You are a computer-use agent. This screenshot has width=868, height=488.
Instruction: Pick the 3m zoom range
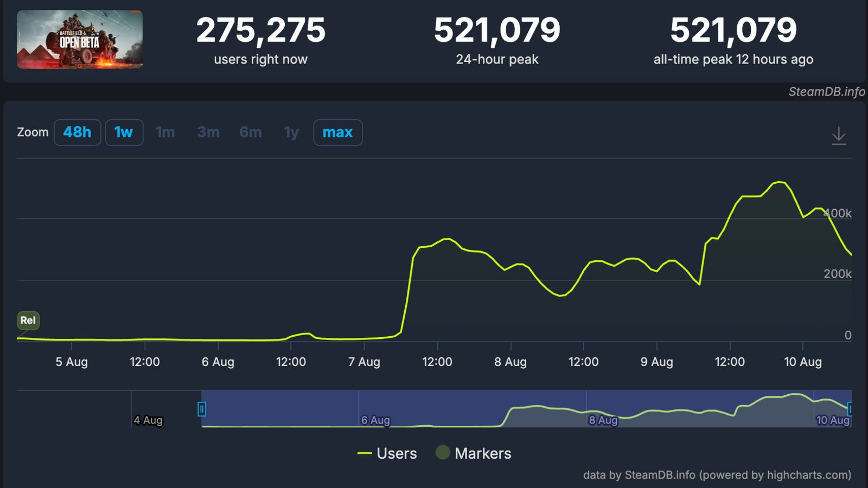point(208,132)
